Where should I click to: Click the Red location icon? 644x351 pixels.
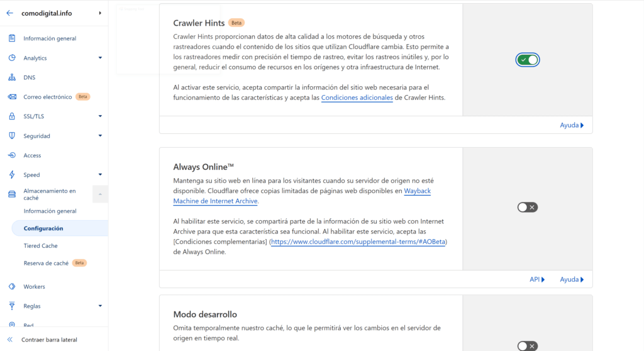click(x=12, y=325)
